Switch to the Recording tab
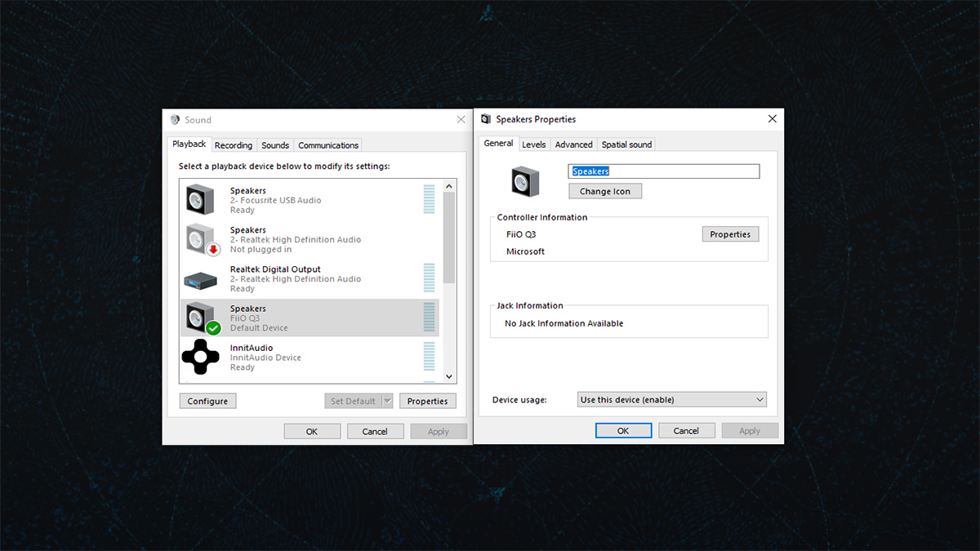Viewport: 980px width, 551px height. 234,145
